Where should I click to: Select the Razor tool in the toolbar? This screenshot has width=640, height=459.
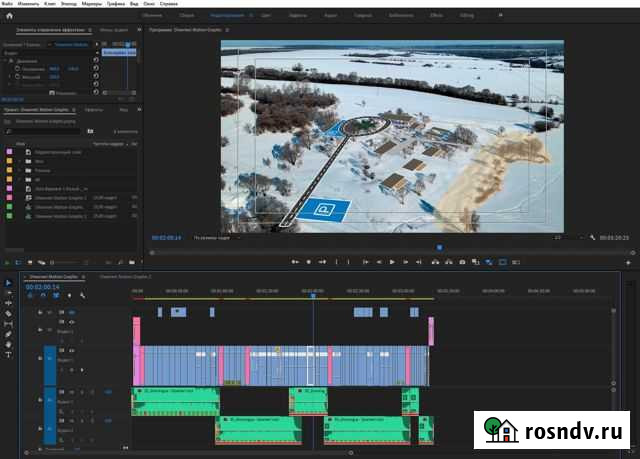(8, 314)
